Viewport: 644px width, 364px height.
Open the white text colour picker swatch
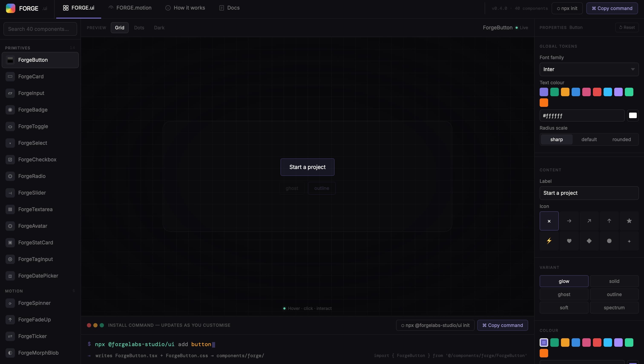(633, 116)
